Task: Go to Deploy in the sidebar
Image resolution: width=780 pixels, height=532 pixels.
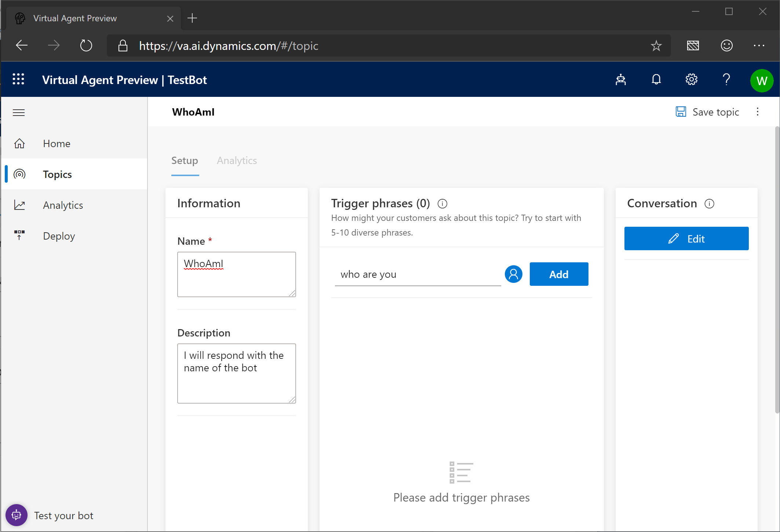Action: point(59,236)
